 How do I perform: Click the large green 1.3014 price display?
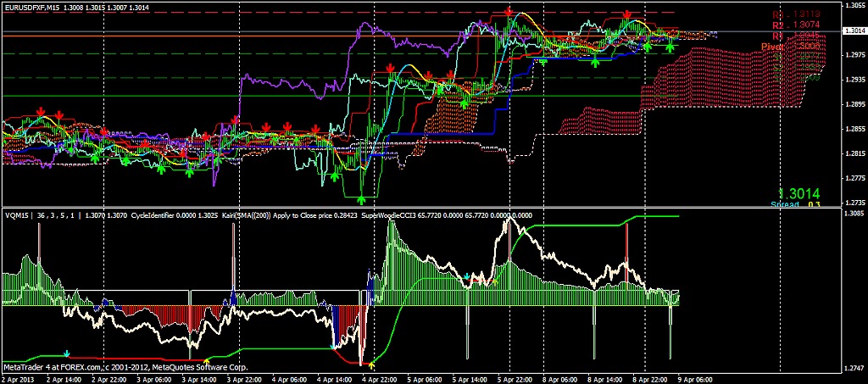click(x=800, y=193)
